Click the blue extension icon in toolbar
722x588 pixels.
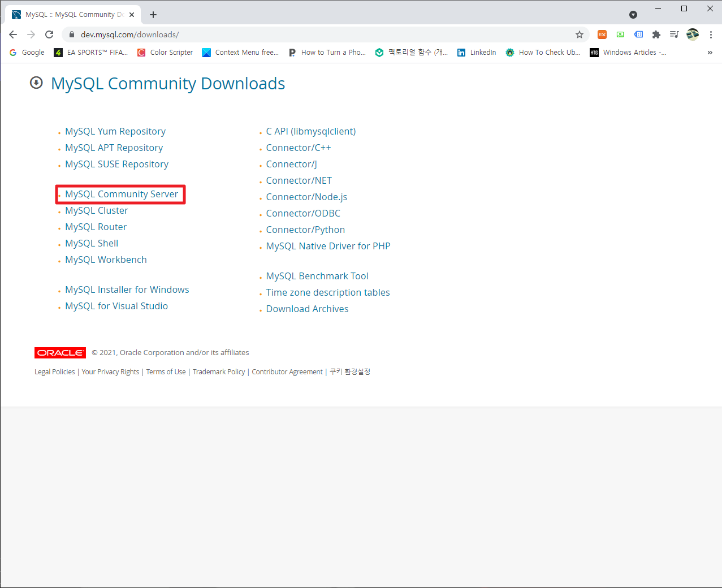tap(638, 34)
